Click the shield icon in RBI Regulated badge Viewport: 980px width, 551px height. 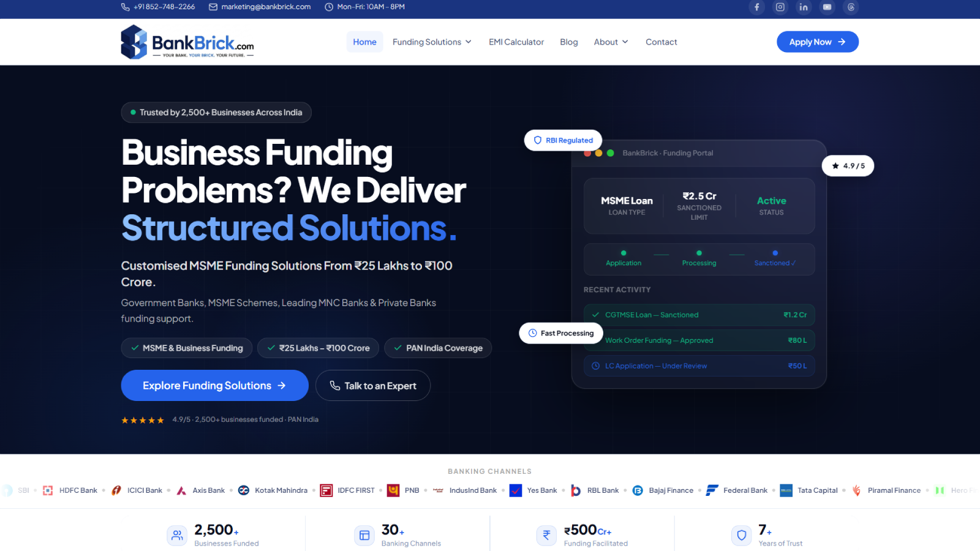point(538,140)
